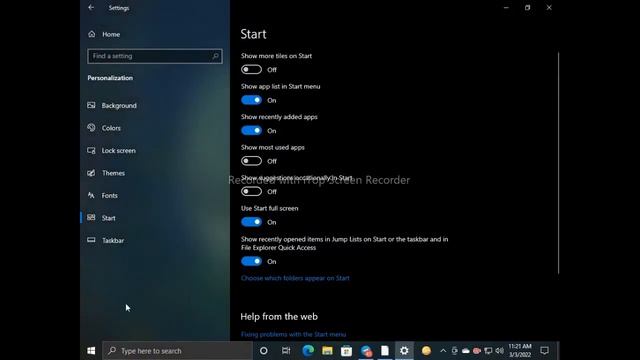
Task: Expand hidden system tray icons chevron
Action: coord(443,351)
